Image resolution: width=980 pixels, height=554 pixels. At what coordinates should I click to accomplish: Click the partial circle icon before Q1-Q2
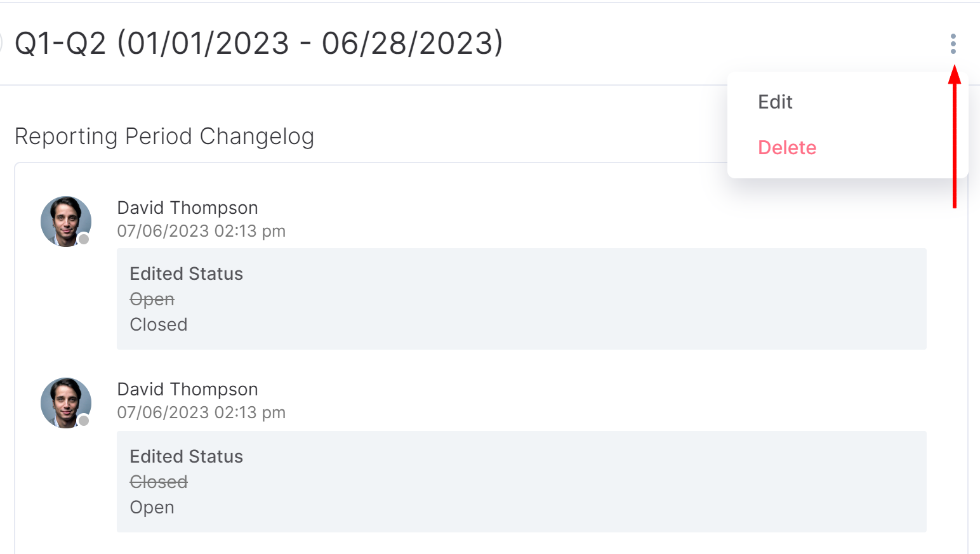[1, 44]
